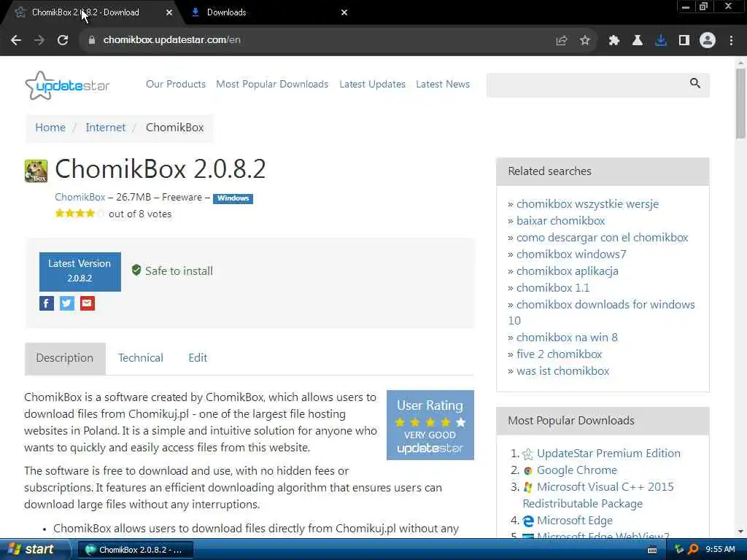Close the ChomikBox 2.0.8.2 Download tab
747x560 pixels.
pyautogui.click(x=169, y=13)
